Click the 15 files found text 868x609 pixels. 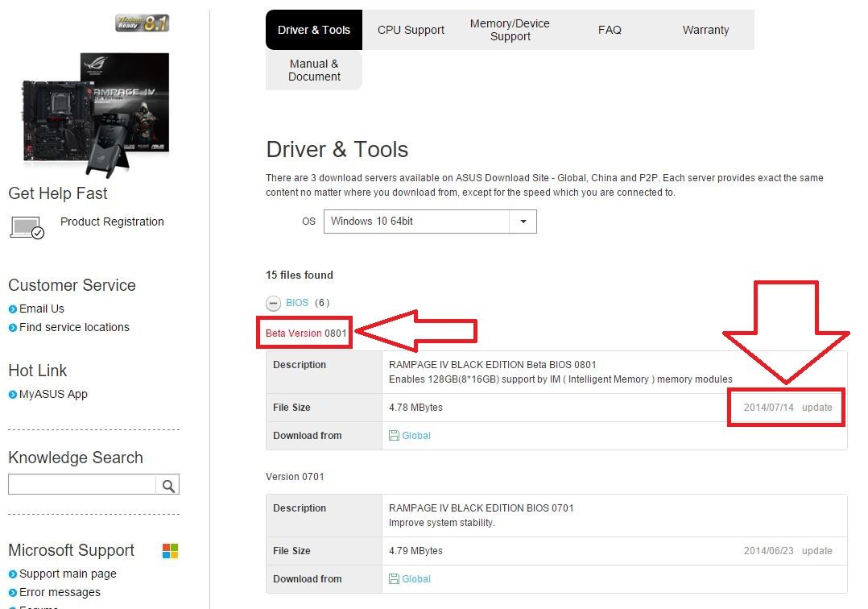300,275
